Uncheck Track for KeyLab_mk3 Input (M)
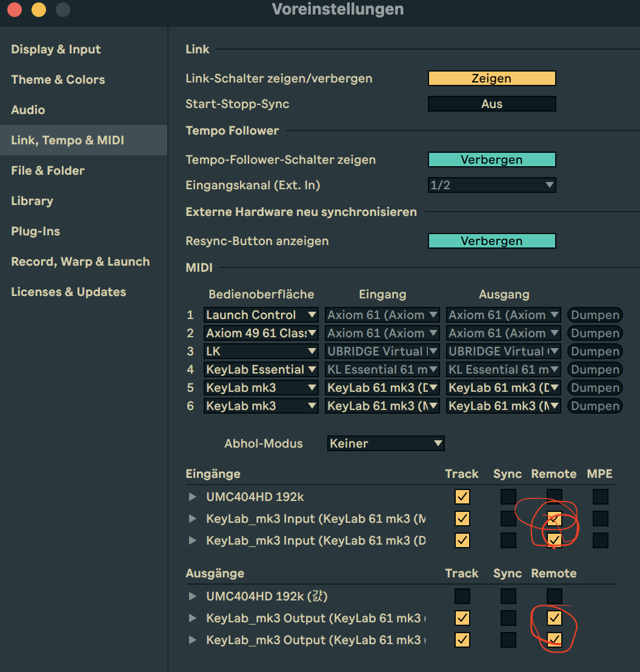The image size is (640, 672). (x=462, y=519)
